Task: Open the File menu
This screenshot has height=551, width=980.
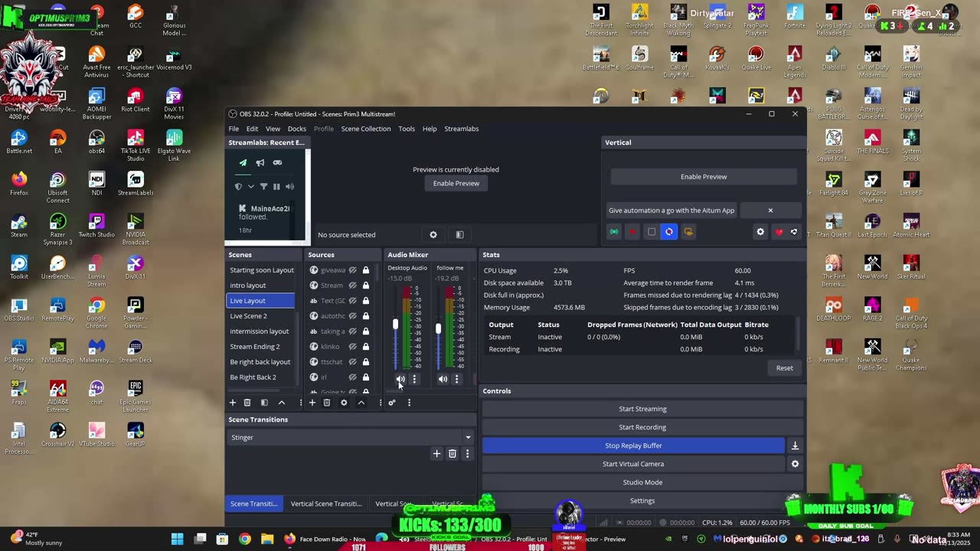Action: [234, 129]
